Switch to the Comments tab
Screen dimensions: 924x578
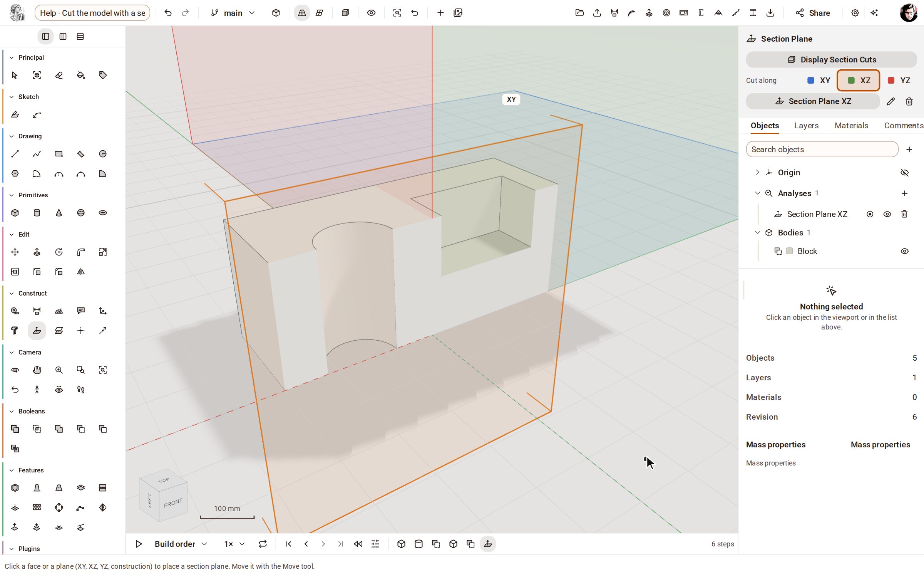[x=903, y=126]
